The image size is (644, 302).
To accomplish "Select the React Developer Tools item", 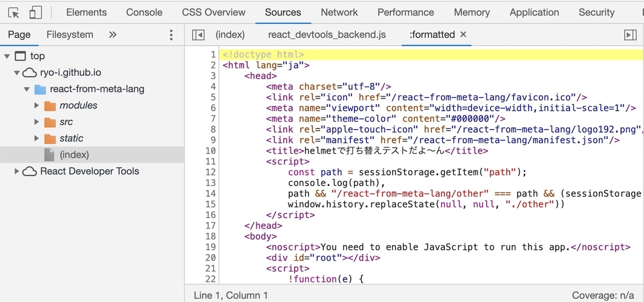I will (x=90, y=171).
